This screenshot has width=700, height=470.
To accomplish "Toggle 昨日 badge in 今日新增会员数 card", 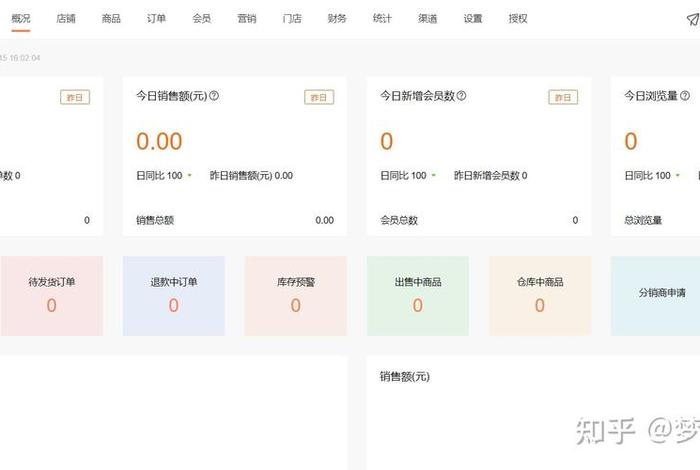I will (x=563, y=97).
